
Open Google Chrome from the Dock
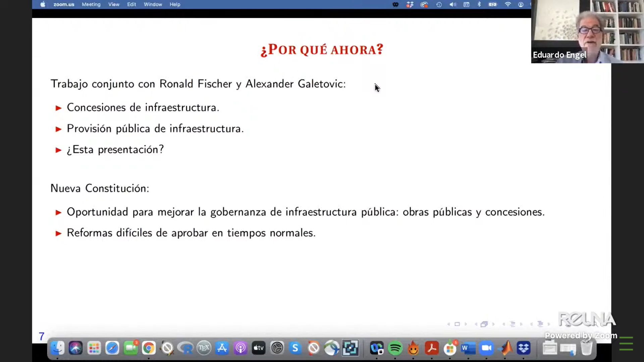pos(149,348)
